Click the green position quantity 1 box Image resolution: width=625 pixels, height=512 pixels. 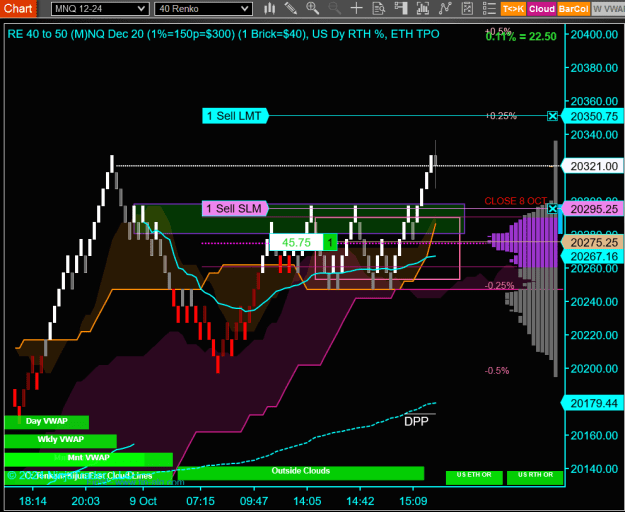coord(330,242)
